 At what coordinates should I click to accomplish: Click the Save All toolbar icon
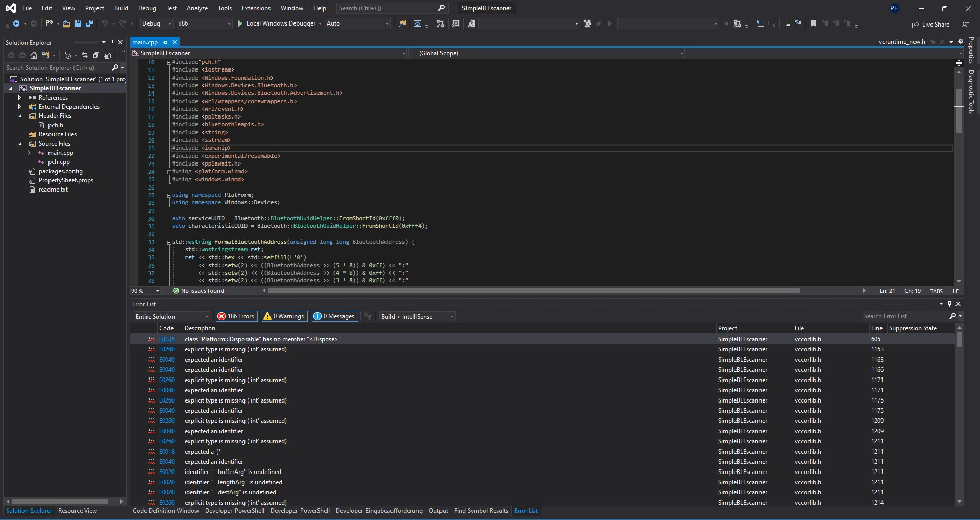coord(89,23)
